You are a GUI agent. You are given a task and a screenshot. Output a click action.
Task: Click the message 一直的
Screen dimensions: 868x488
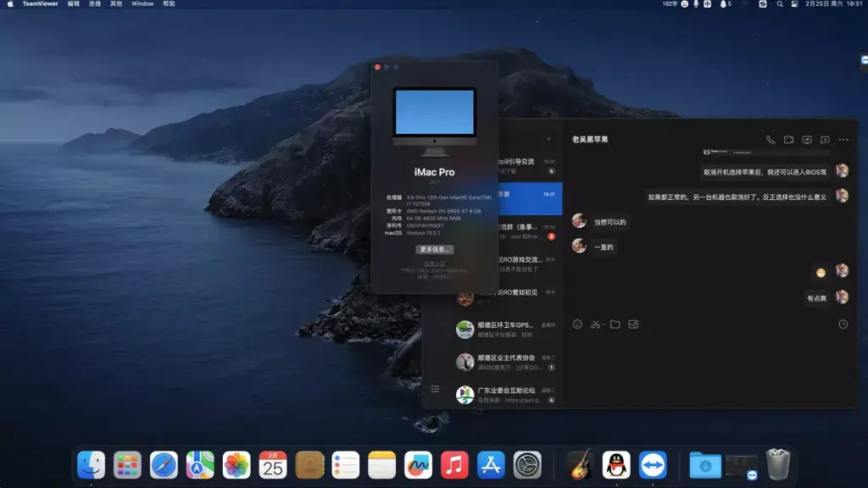click(604, 247)
